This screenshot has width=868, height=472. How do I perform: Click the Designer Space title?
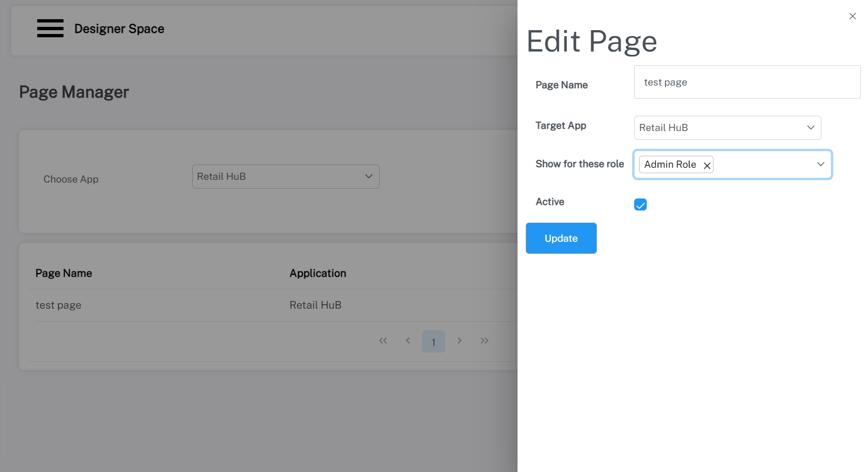(119, 29)
